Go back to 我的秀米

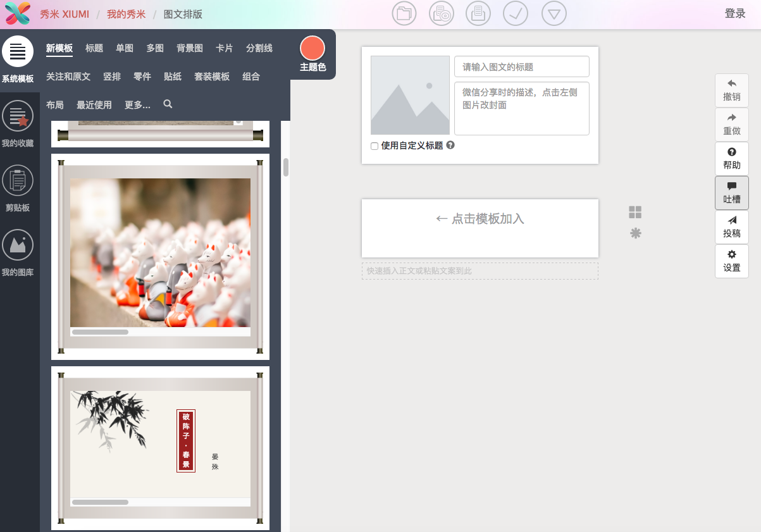125,13
